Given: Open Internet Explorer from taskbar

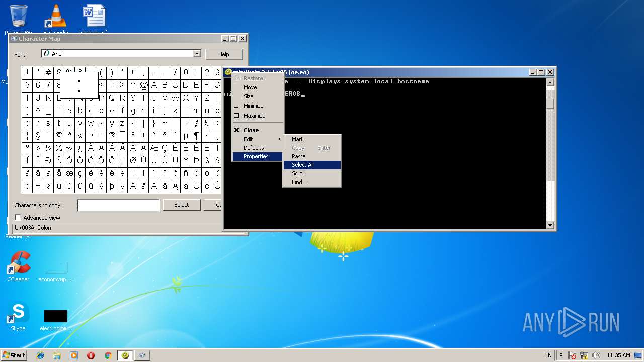Looking at the screenshot, I should click(40, 355).
